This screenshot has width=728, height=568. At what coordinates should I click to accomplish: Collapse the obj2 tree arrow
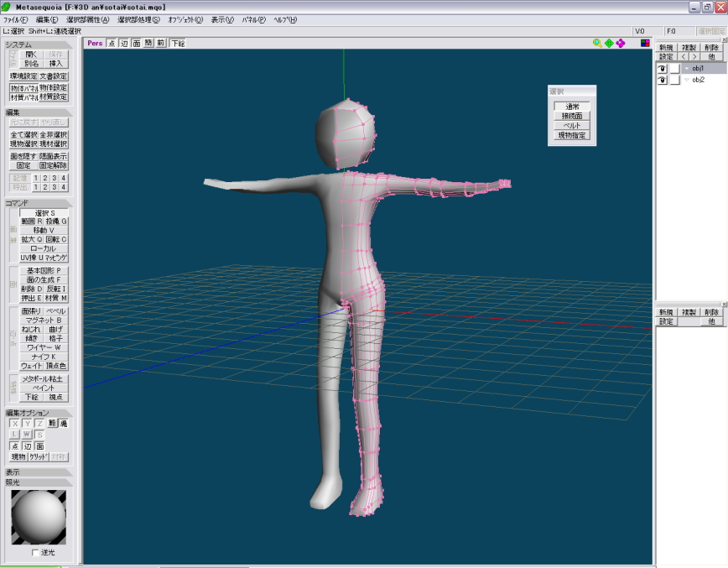pyautogui.click(x=687, y=80)
